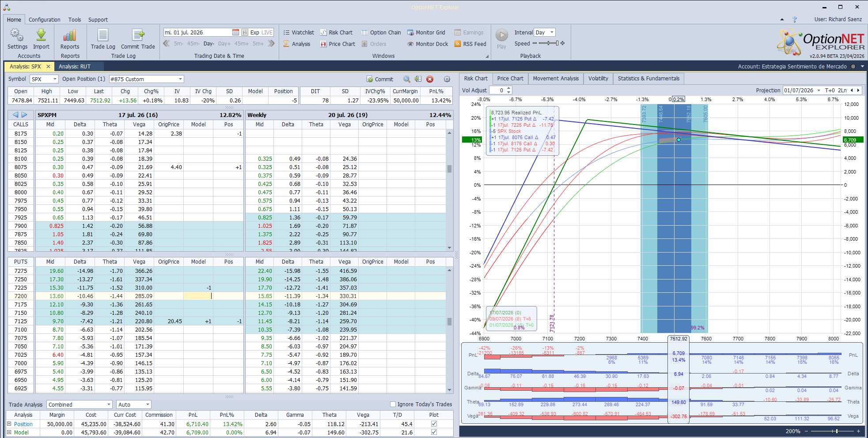
Task: Toggle Ignore Today's Trades checkbox
Action: pos(393,404)
